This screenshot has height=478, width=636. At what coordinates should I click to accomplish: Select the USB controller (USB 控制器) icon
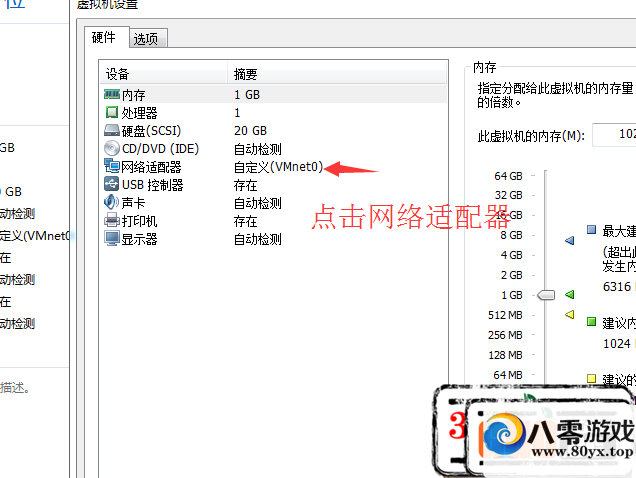coord(112,184)
